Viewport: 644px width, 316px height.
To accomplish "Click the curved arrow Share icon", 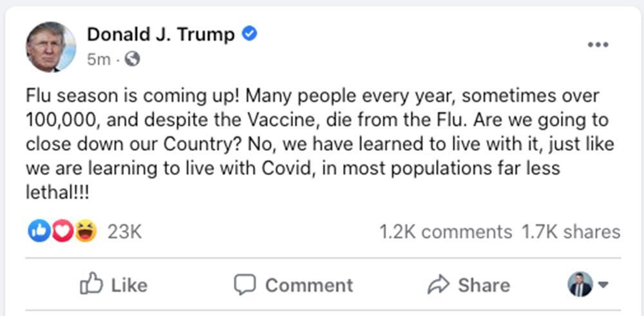I will click(438, 284).
